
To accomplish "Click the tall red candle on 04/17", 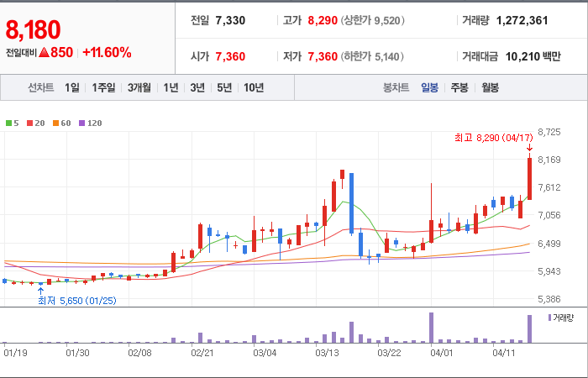I will (x=529, y=178).
